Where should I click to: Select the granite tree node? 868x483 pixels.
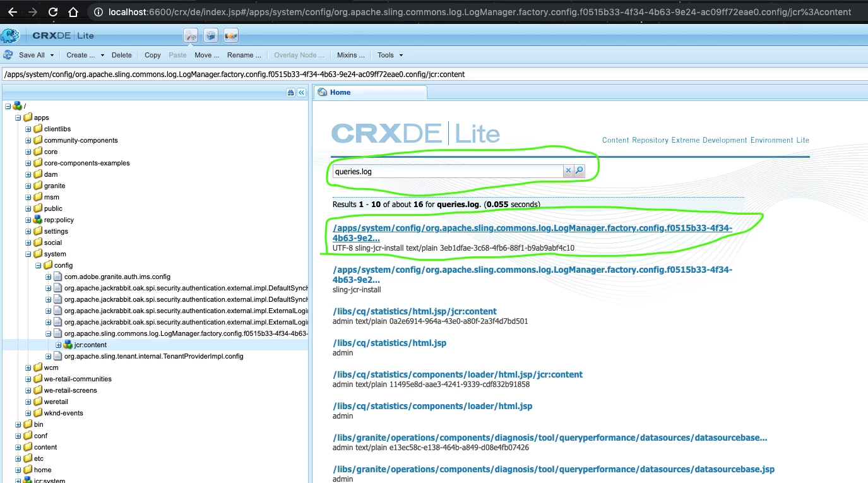point(55,186)
